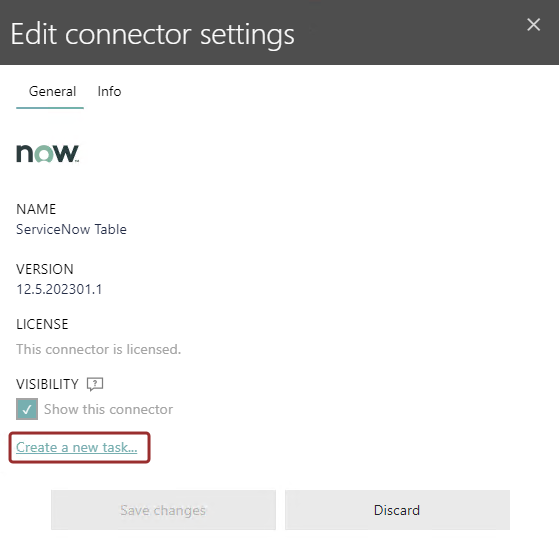Close the Edit connector settings dialog

click(x=533, y=25)
